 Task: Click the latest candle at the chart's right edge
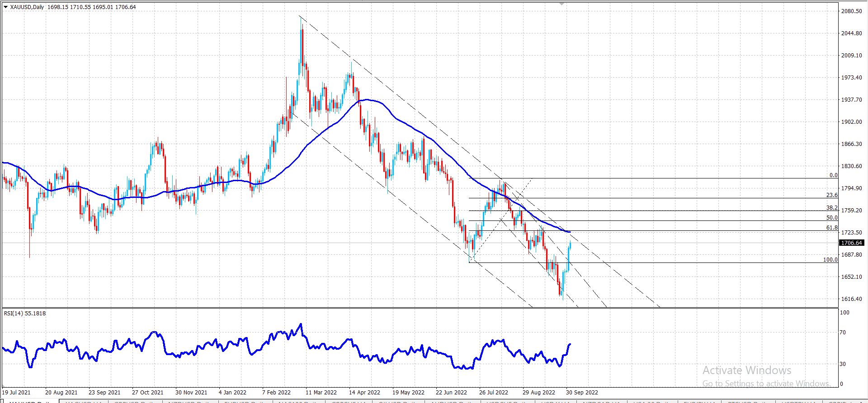(x=570, y=245)
